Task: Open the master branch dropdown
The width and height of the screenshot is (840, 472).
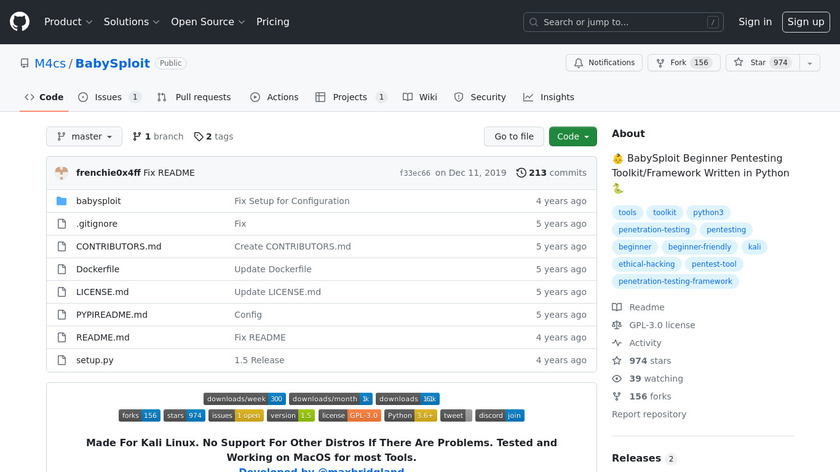Action: pos(84,137)
